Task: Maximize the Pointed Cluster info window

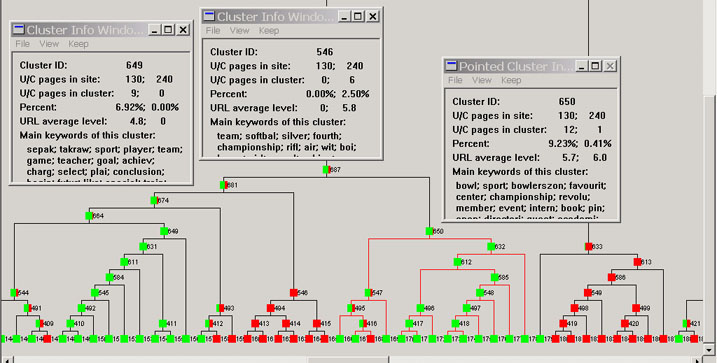Action: point(595,66)
